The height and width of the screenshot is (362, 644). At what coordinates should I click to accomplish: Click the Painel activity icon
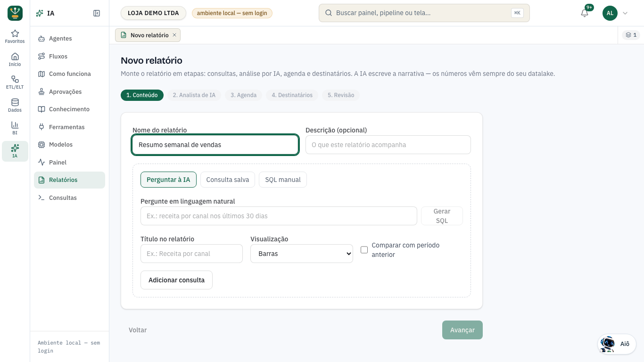pyautogui.click(x=41, y=162)
